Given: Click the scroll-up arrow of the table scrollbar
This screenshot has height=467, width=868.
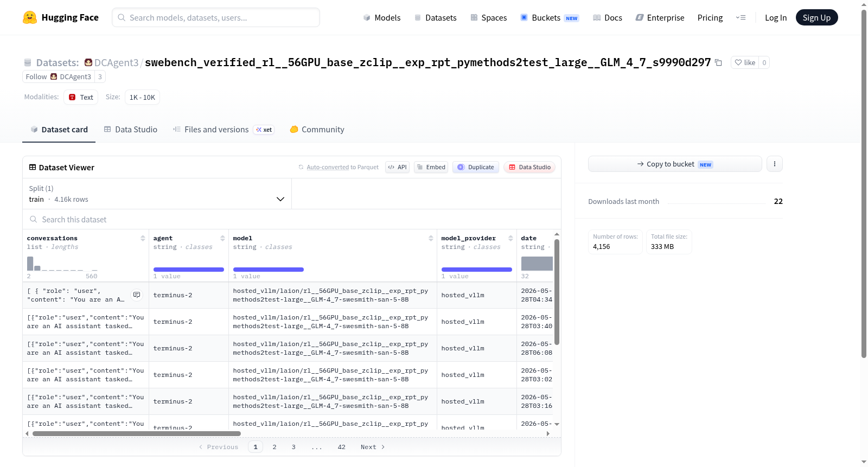Looking at the screenshot, I should tap(557, 234).
